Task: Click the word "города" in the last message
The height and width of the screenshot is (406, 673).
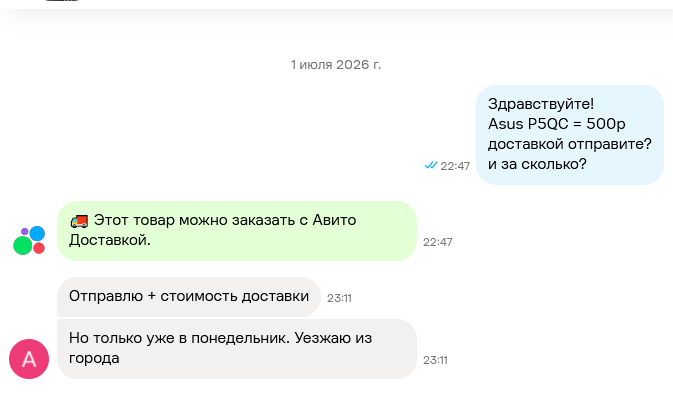Action: pos(94,359)
